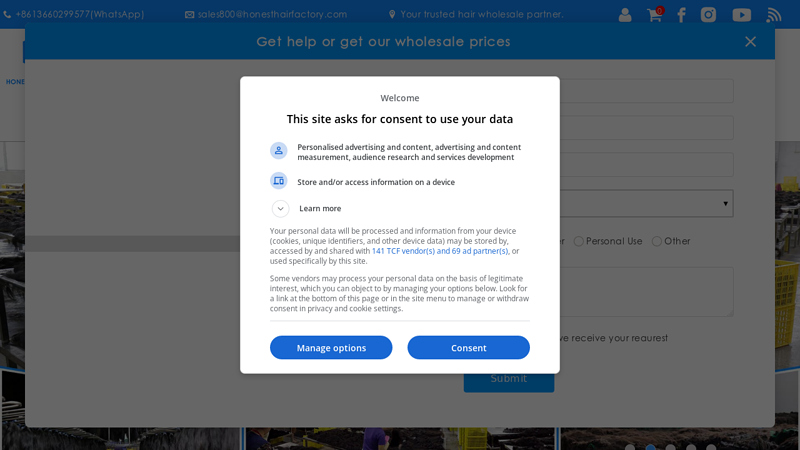Image resolution: width=800 pixels, height=450 pixels.
Task: Click the Submit button
Action: pyautogui.click(x=508, y=379)
